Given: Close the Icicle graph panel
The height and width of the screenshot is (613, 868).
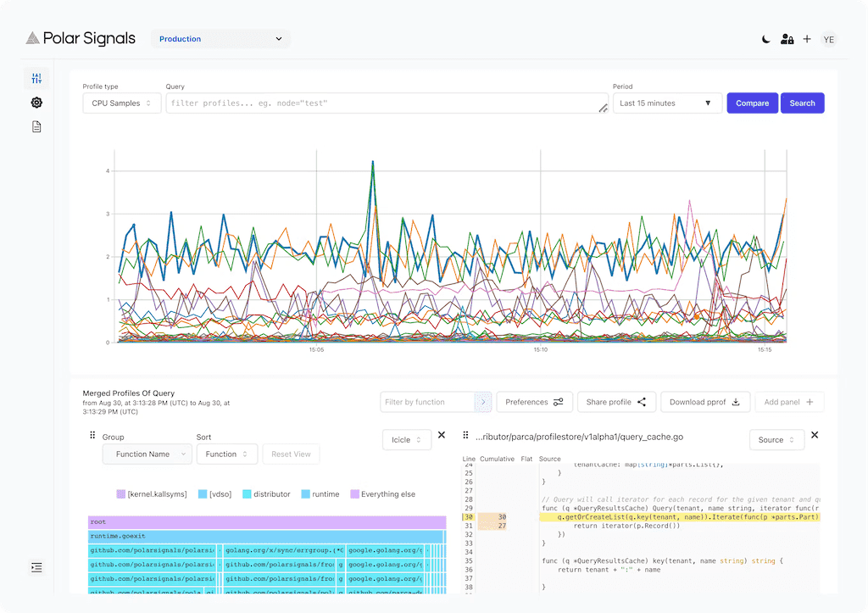Looking at the screenshot, I should tap(441, 436).
